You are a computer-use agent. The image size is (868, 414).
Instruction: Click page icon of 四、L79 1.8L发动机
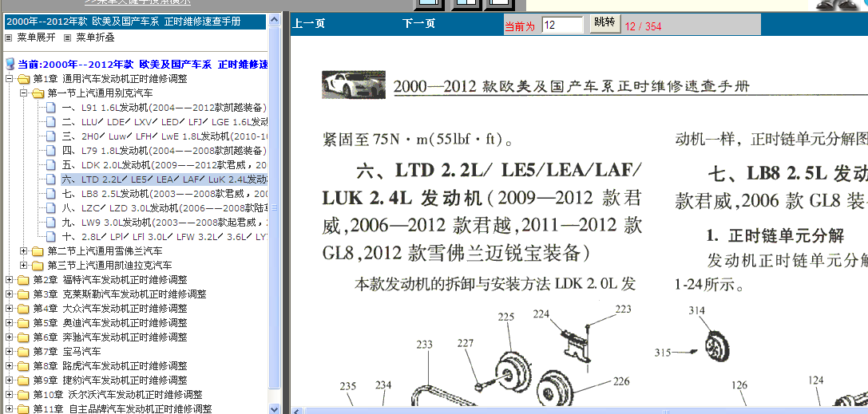[51, 150]
